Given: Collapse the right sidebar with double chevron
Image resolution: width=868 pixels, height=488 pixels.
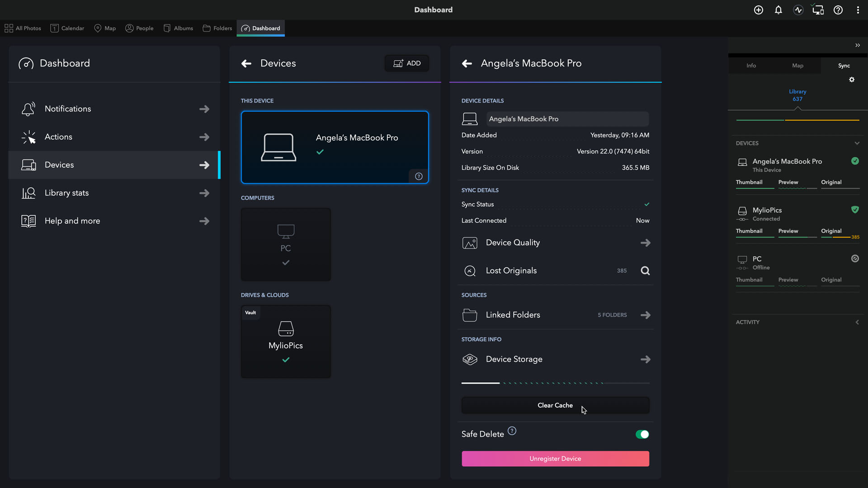Looking at the screenshot, I should 858,45.
